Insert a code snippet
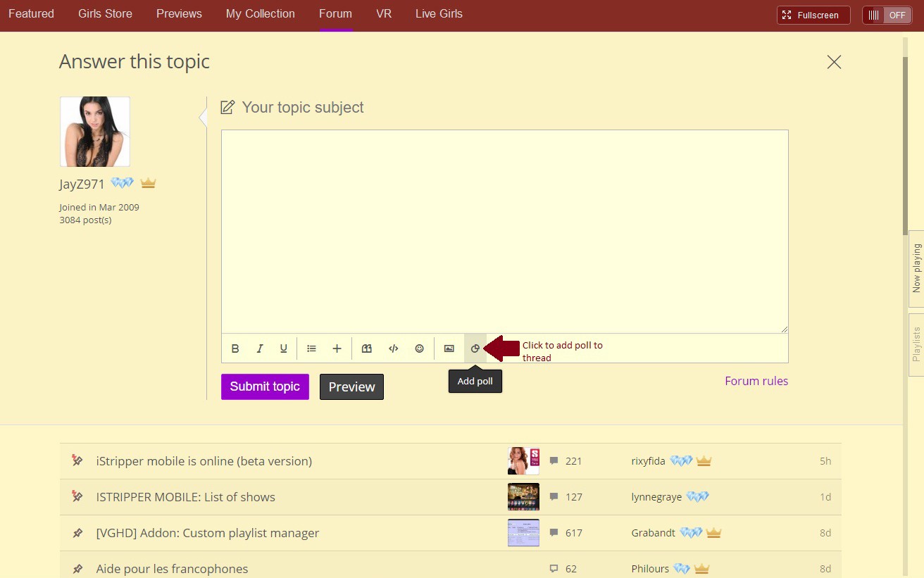924x578 pixels. point(394,348)
